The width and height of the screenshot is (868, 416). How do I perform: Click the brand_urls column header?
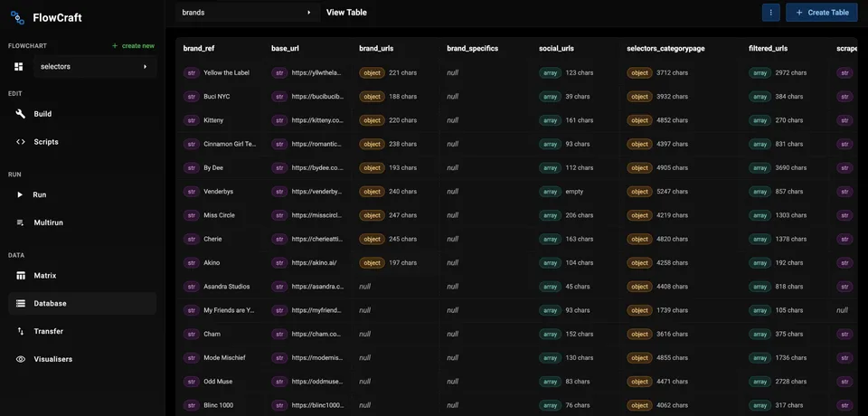(376, 48)
